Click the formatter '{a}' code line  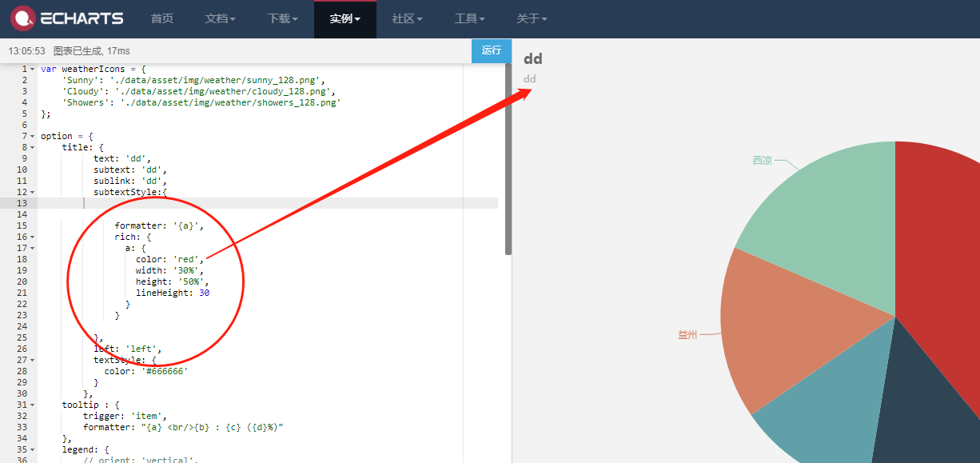159,226
